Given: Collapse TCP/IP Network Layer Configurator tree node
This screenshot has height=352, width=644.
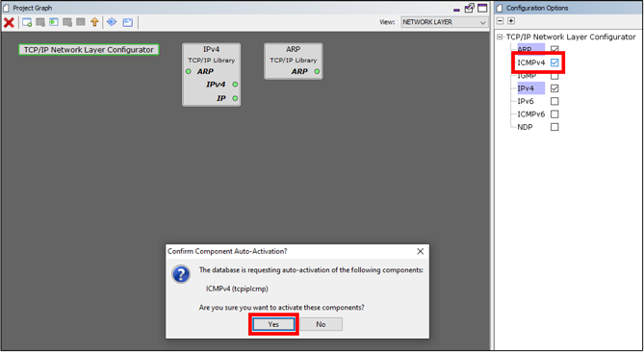Looking at the screenshot, I should [x=500, y=37].
